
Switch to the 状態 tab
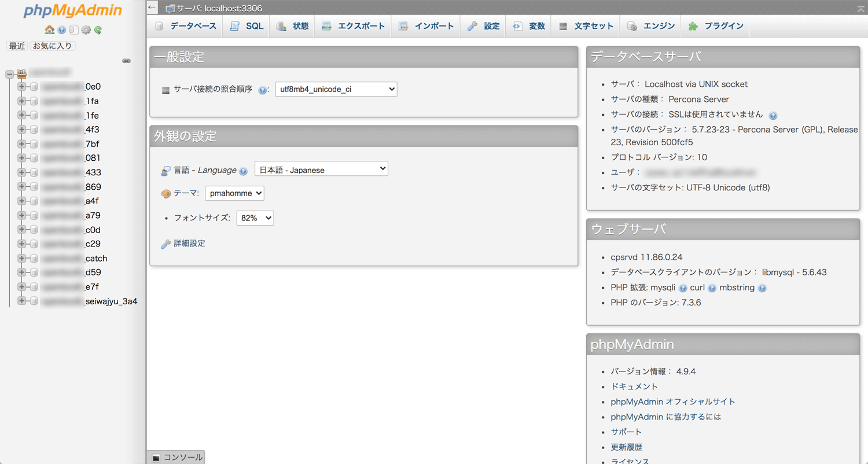click(292, 27)
